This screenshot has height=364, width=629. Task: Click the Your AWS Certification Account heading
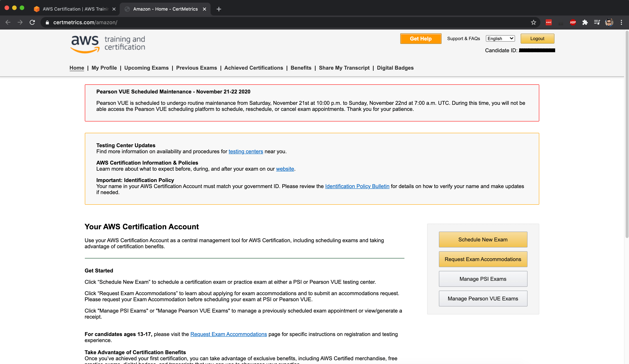pyautogui.click(x=141, y=227)
